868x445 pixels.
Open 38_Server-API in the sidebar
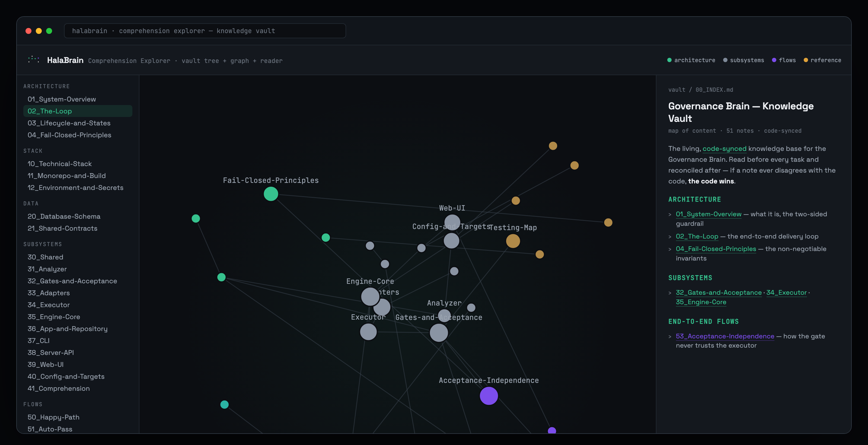pyautogui.click(x=78, y=353)
